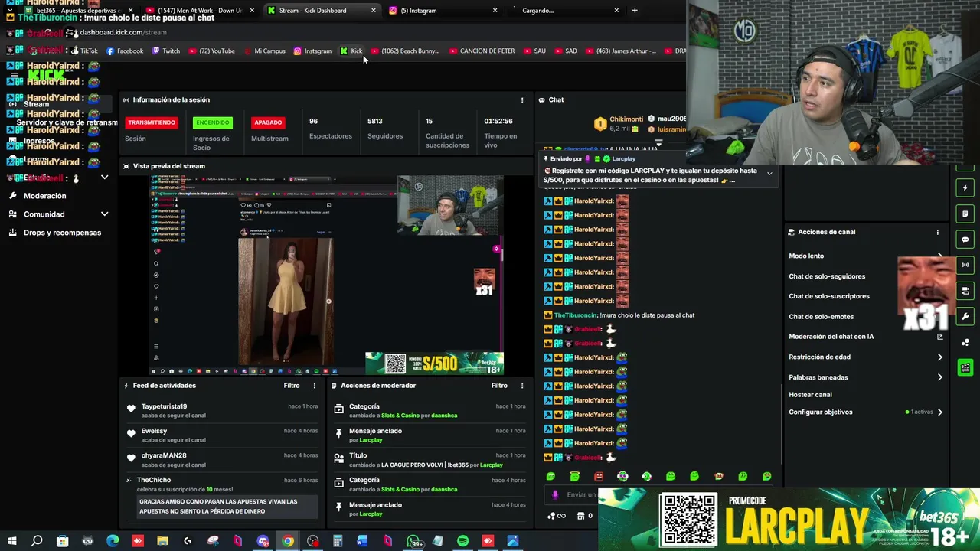Open the broadcast signal widget in right sidebar

(965, 265)
